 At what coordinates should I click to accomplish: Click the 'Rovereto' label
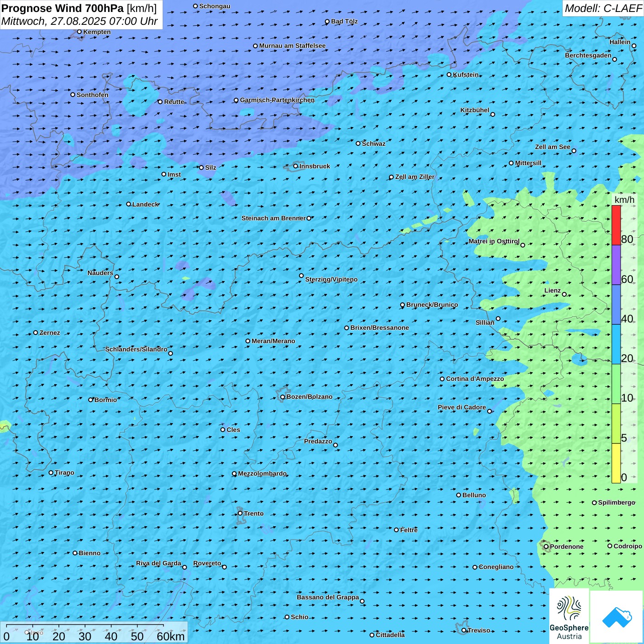(x=207, y=563)
